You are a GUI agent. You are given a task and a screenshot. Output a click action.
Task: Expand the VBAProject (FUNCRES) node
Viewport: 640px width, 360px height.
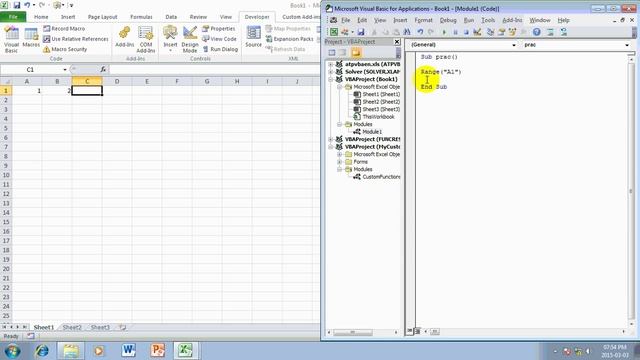(331, 139)
